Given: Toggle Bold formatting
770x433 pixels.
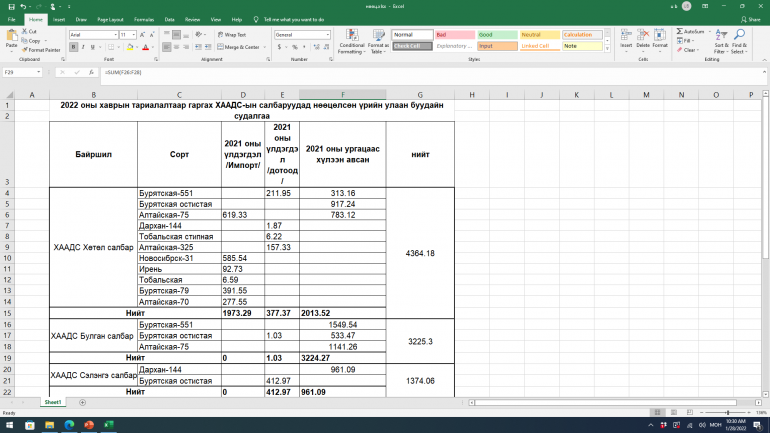Looking at the screenshot, I should pyautogui.click(x=72, y=46).
